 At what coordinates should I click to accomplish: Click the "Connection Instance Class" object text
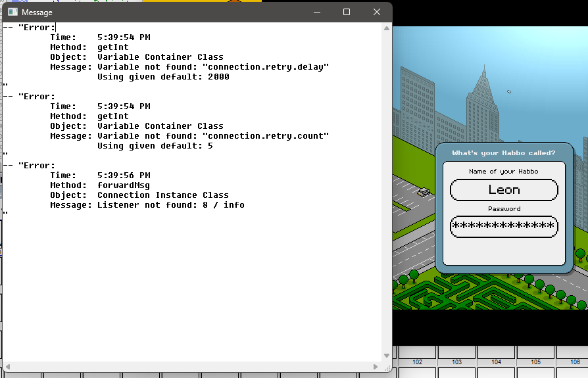point(162,195)
